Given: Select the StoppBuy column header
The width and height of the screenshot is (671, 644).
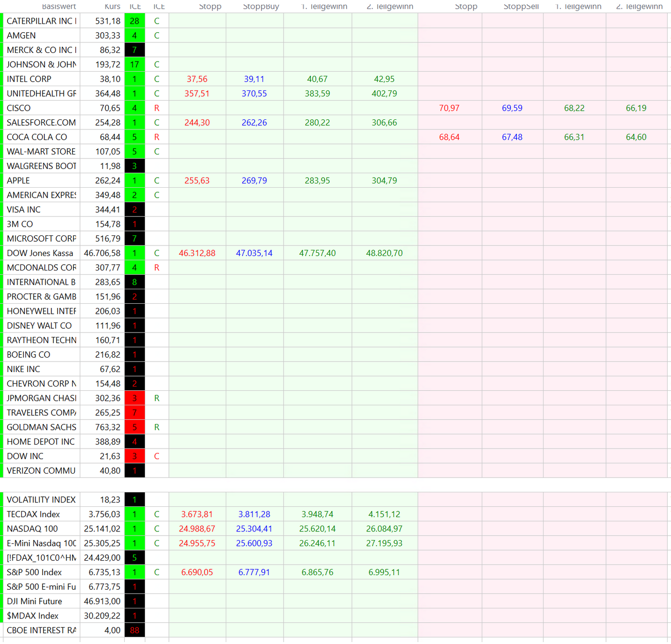Looking at the screenshot, I should click(260, 6).
